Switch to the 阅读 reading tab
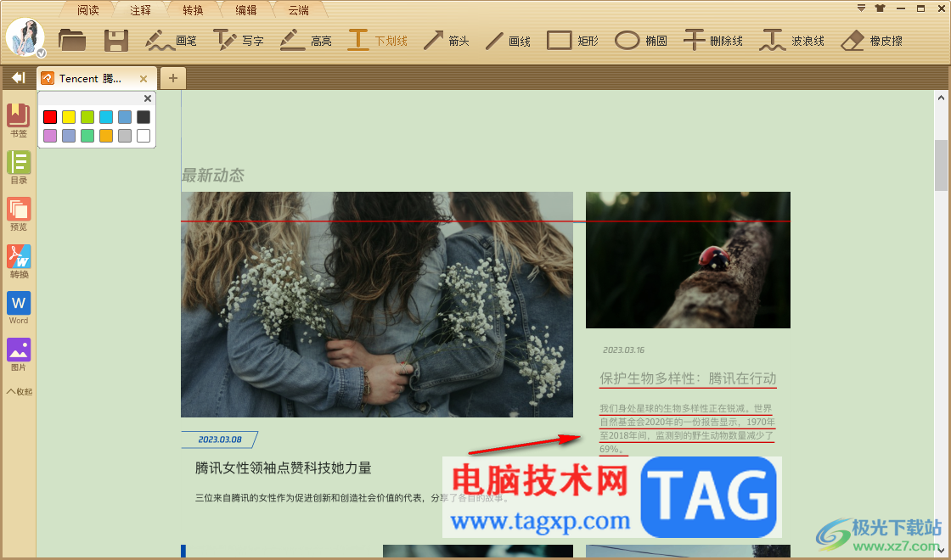 point(88,10)
